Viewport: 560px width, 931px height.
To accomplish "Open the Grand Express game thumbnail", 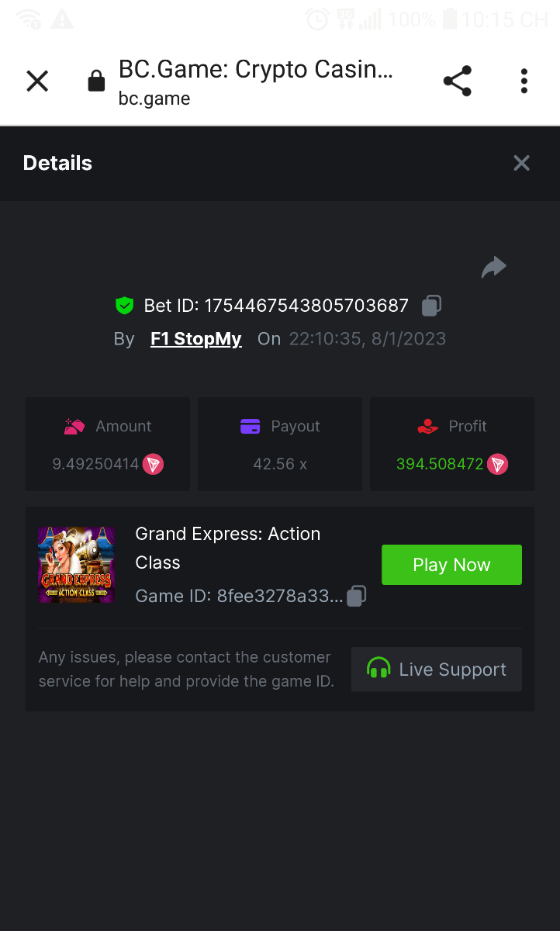I will pyautogui.click(x=76, y=565).
